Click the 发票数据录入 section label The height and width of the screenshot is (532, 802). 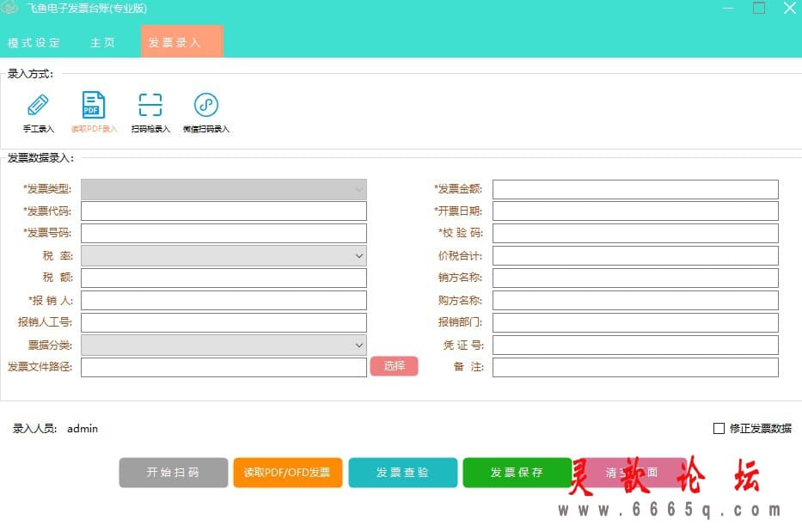(x=40, y=157)
